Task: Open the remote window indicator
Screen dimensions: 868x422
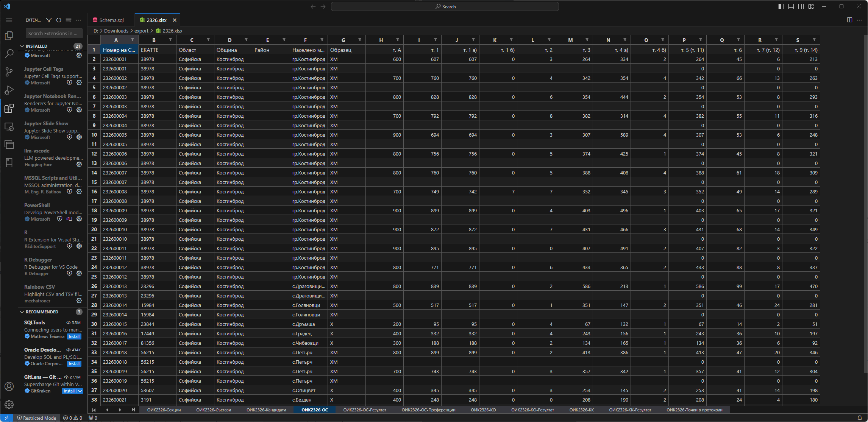Action: pos(6,418)
